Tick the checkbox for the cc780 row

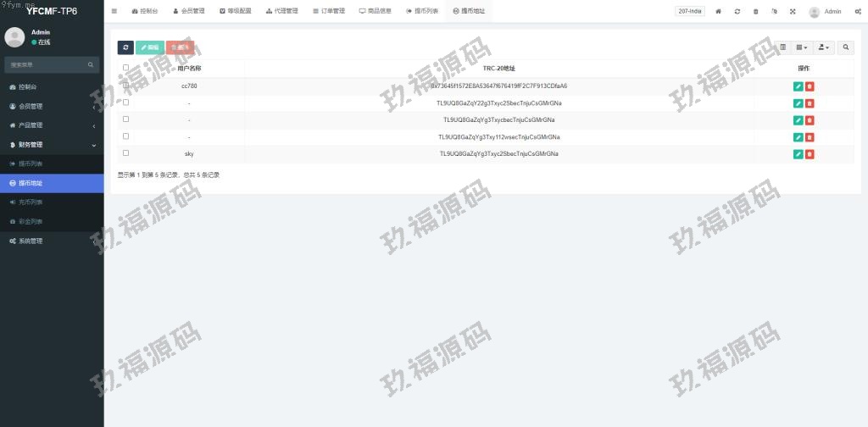[125, 86]
